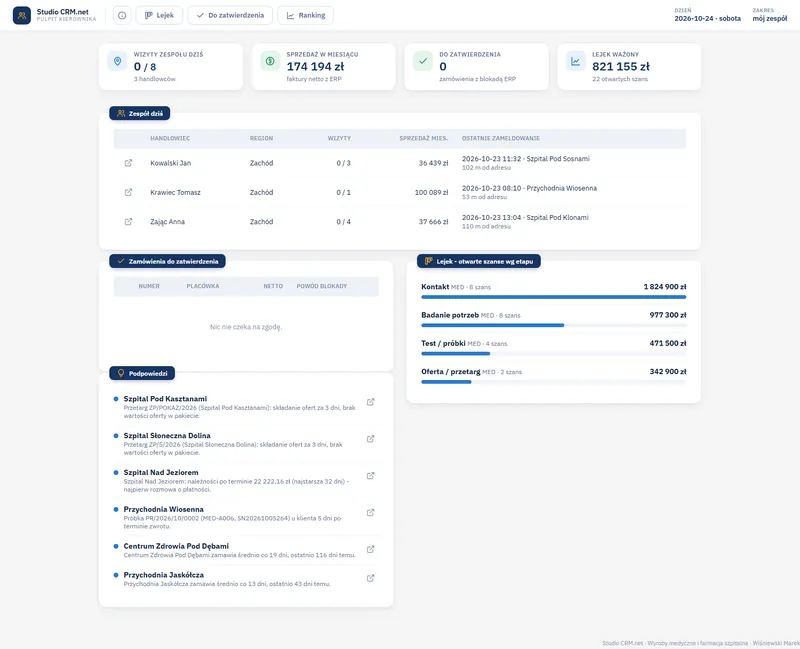Switch to Do zatwierdzenia view
The image size is (800, 649).
230,15
